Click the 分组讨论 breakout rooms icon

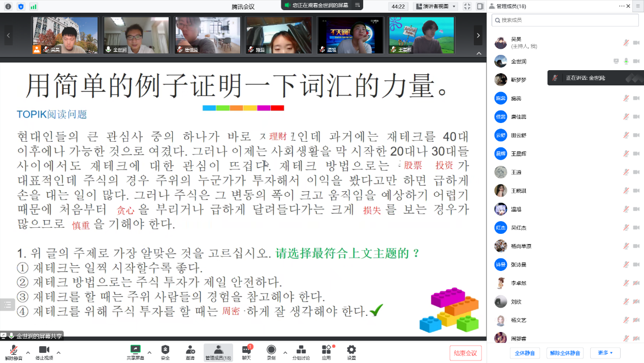[301, 352]
